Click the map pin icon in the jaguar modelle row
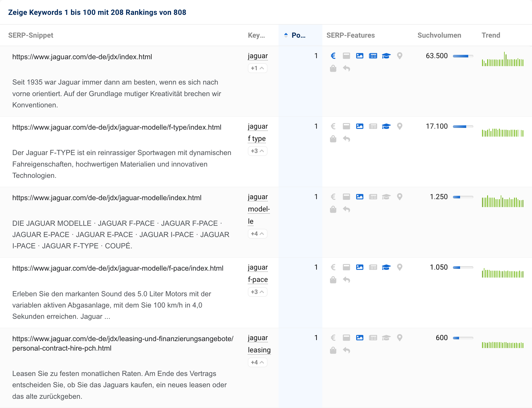Viewport: 532px width, 408px height. [x=399, y=197]
